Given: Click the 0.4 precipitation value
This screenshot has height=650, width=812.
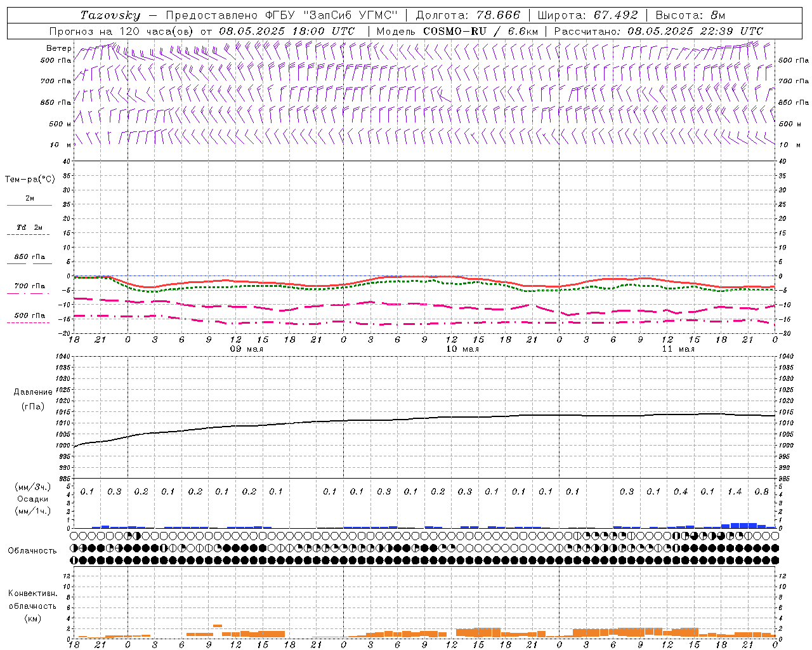Looking at the screenshot, I should pyautogui.click(x=681, y=492).
